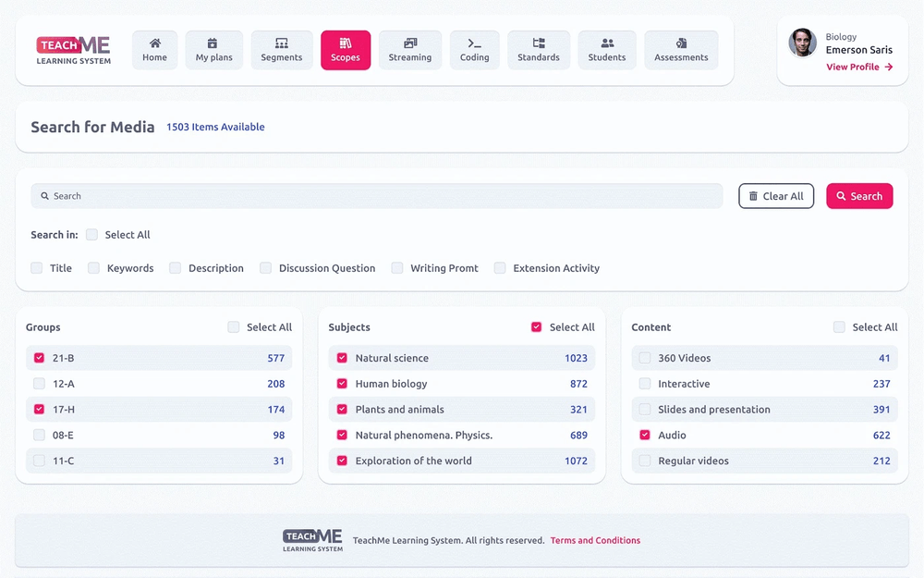Viewport: 924px width, 578px height.
Task: Uncheck the 21-B group checkbox
Action: pos(39,358)
